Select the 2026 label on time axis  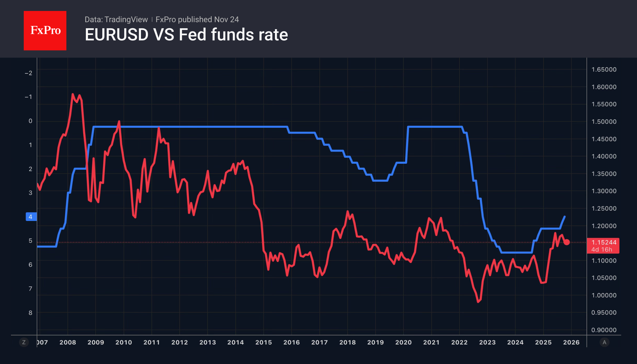pyautogui.click(x=571, y=342)
